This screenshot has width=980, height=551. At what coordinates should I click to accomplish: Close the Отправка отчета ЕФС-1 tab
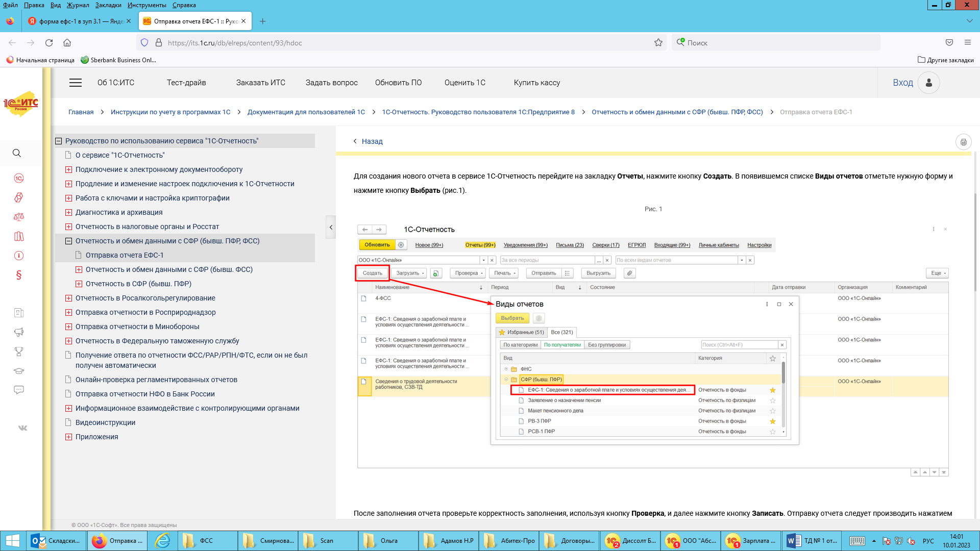tap(243, 21)
